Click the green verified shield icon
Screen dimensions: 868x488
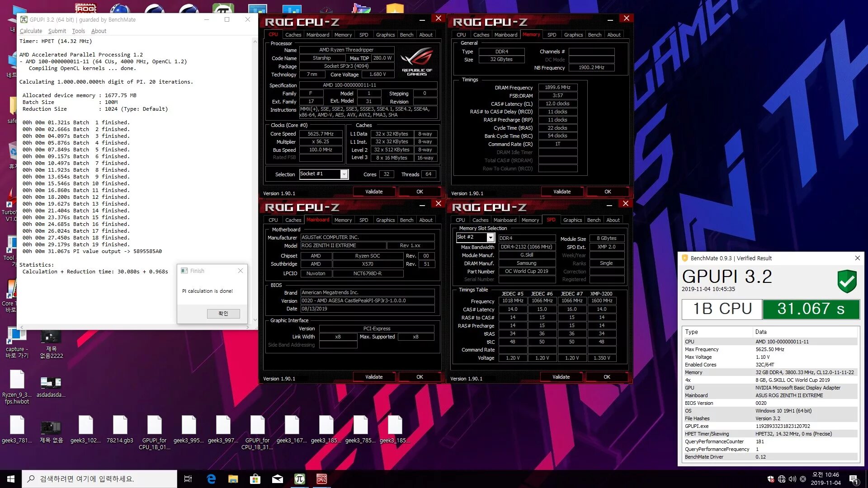tap(847, 282)
